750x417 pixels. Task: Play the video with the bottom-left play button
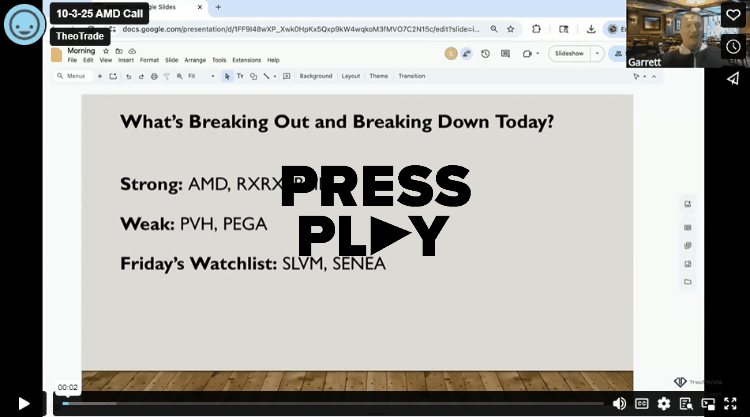tap(23, 404)
